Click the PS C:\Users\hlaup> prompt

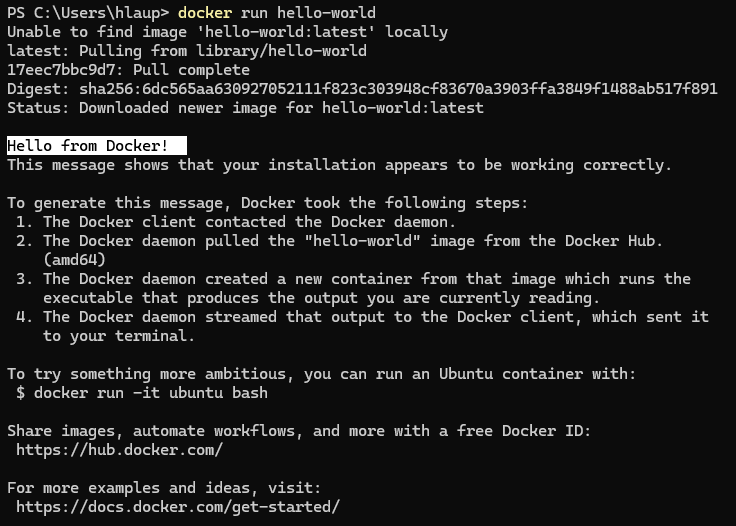87,13
